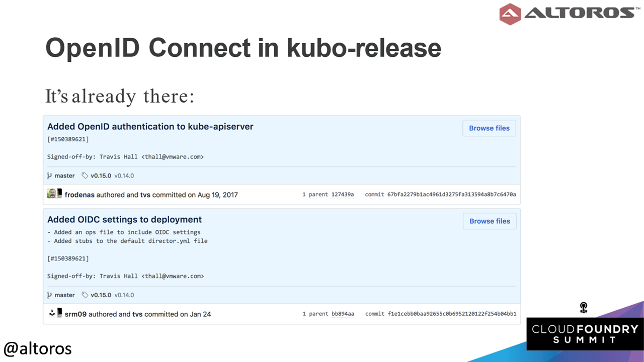
Task: Click the srm09 avatar image
Action: coord(52,313)
